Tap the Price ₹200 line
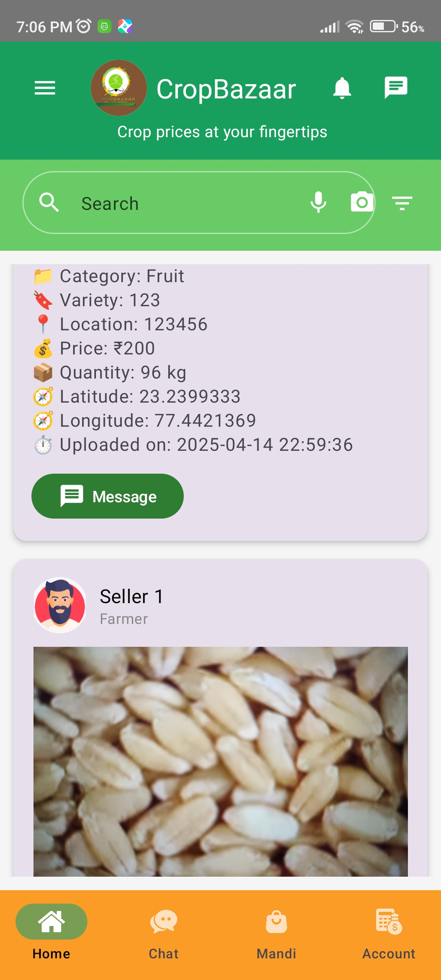Image resolution: width=441 pixels, height=980 pixels. (x=107, y=348)
